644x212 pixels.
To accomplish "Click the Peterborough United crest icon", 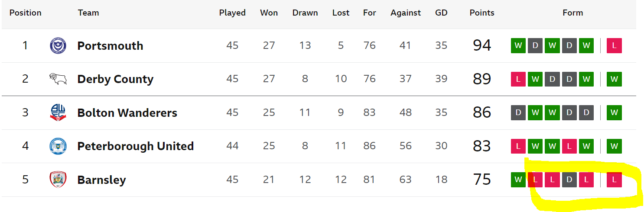I will point(58,146).
